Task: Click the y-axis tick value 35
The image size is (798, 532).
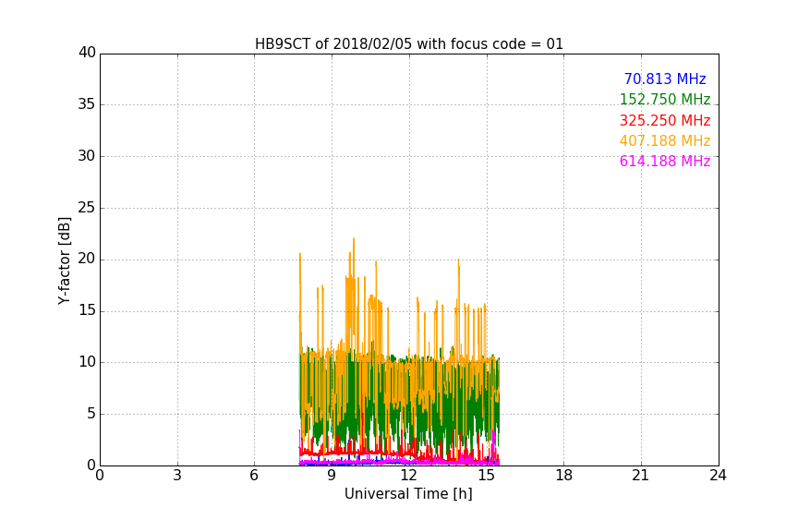Action: pyautogui.click(x=87, y=104)
